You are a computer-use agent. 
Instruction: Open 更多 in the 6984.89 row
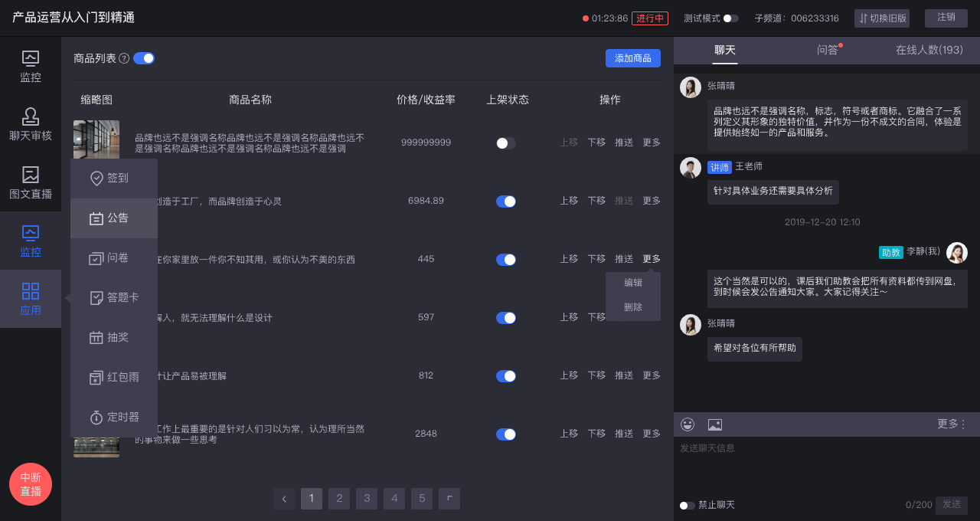coord(652,201)
